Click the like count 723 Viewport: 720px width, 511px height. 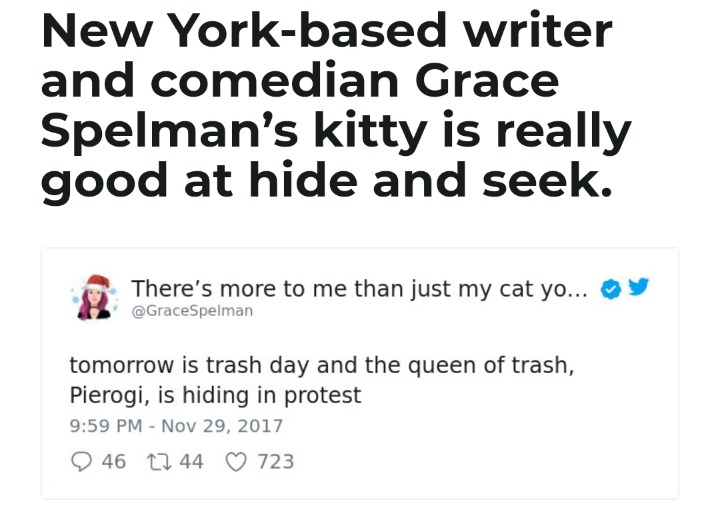(x=276, y=461)
